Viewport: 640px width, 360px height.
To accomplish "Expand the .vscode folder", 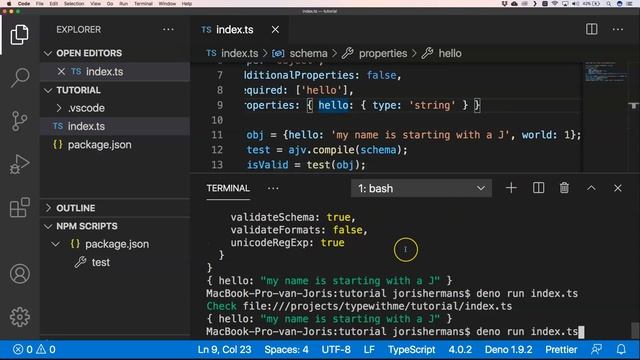I will tap(86, 108).
